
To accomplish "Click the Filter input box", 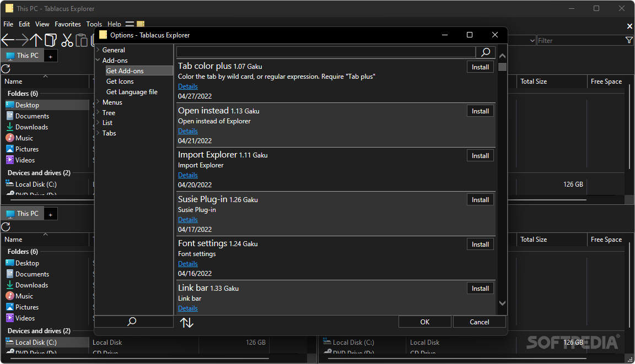I will (580, 40).
